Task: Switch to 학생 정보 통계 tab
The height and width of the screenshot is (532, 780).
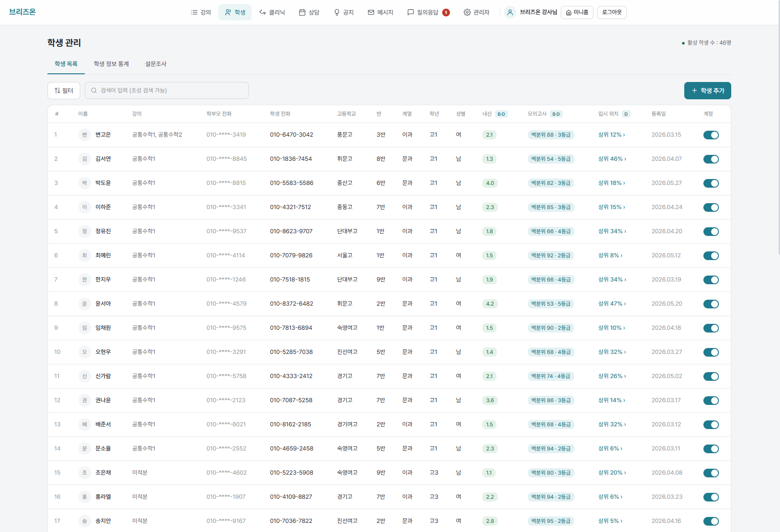Action: point(111,64)
